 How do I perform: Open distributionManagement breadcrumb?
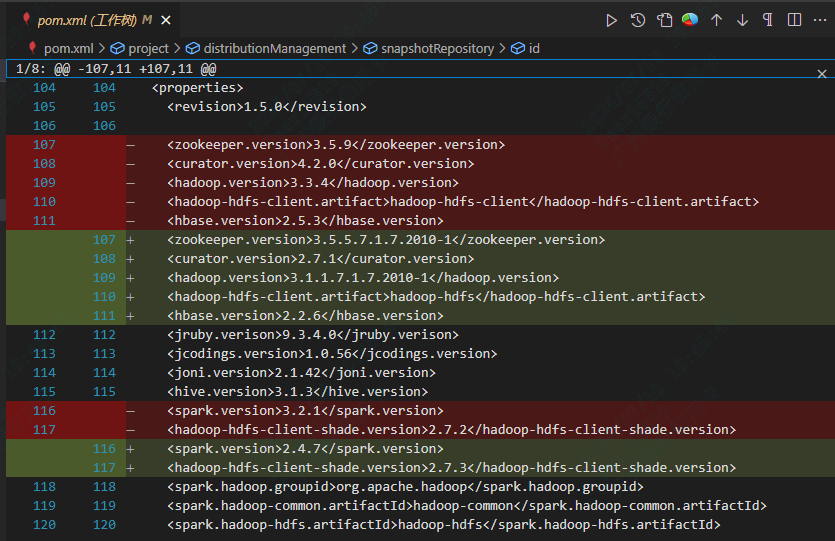[275, 48]
